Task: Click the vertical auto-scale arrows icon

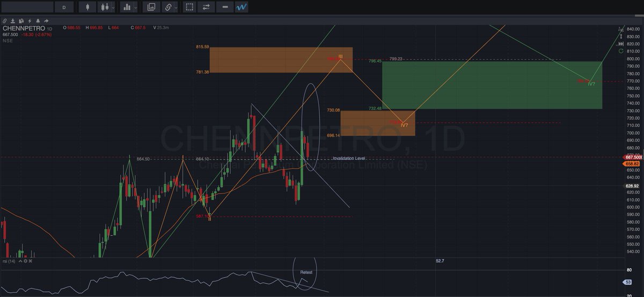Action: [x=621, y=35]
